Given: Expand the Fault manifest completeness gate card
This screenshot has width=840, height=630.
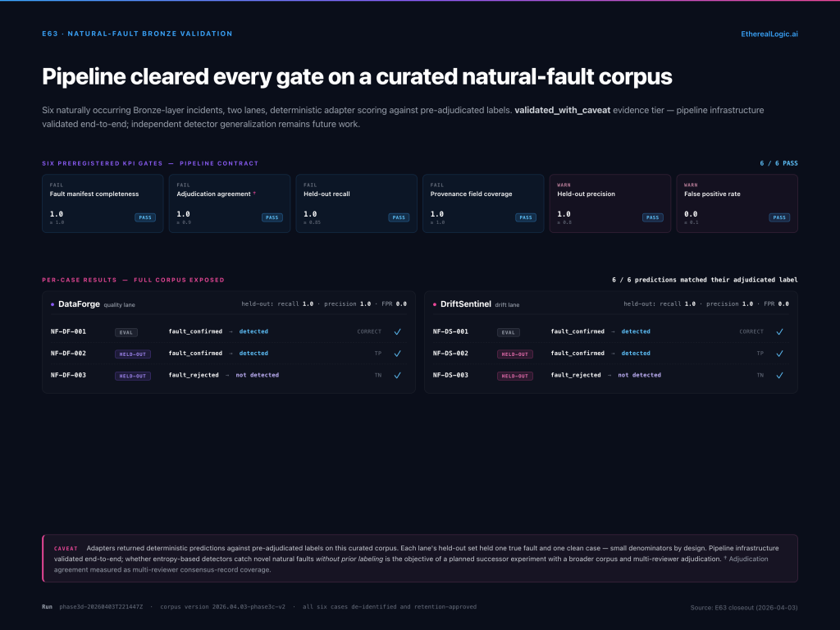Looking at the screenshot, I should (x=103, y=203).
